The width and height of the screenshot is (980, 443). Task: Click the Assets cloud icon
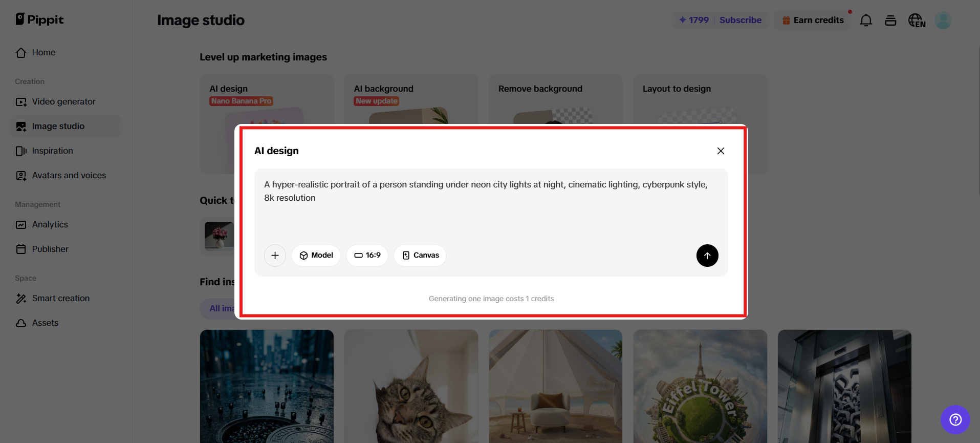click(21, 323)
